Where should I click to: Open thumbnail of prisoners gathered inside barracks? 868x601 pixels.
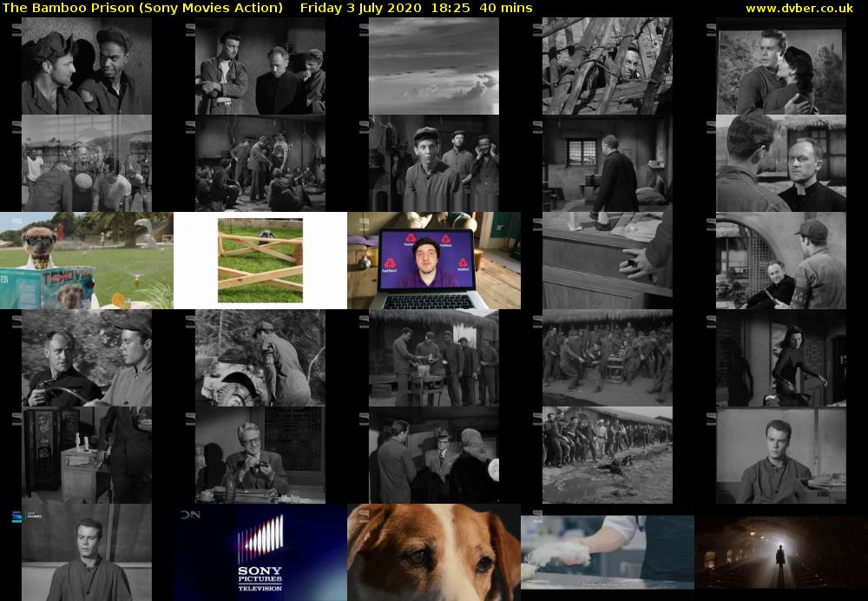[260, 163]
